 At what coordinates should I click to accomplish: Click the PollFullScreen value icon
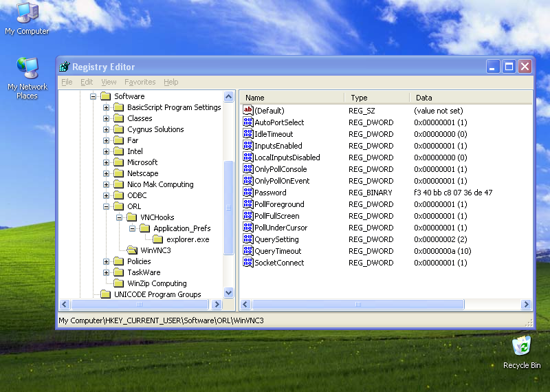coord(248,215)
